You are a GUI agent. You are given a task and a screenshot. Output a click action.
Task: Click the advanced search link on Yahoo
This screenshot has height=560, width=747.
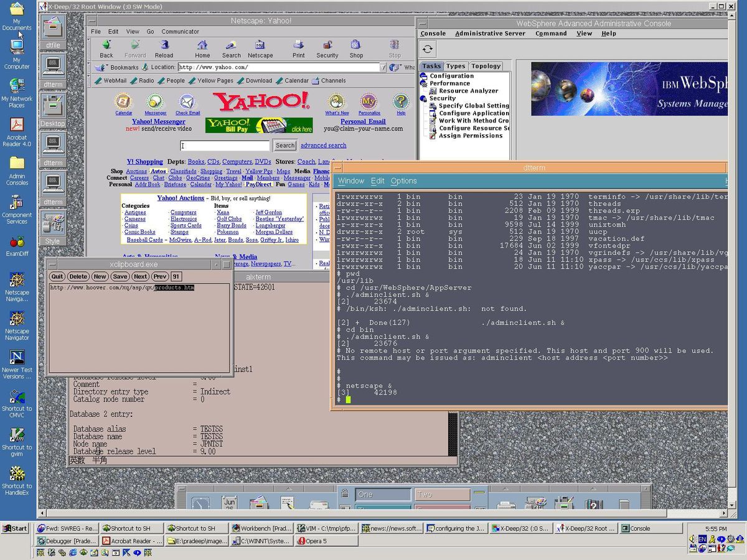(323, 145)
